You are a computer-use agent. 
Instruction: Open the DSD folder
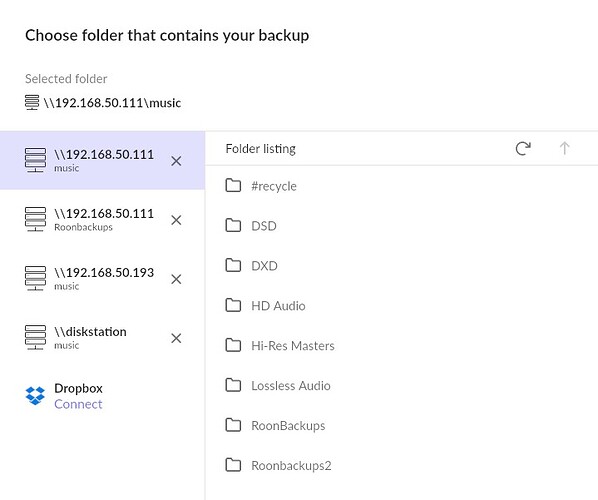pyautogui.click(x=402, y=226)
